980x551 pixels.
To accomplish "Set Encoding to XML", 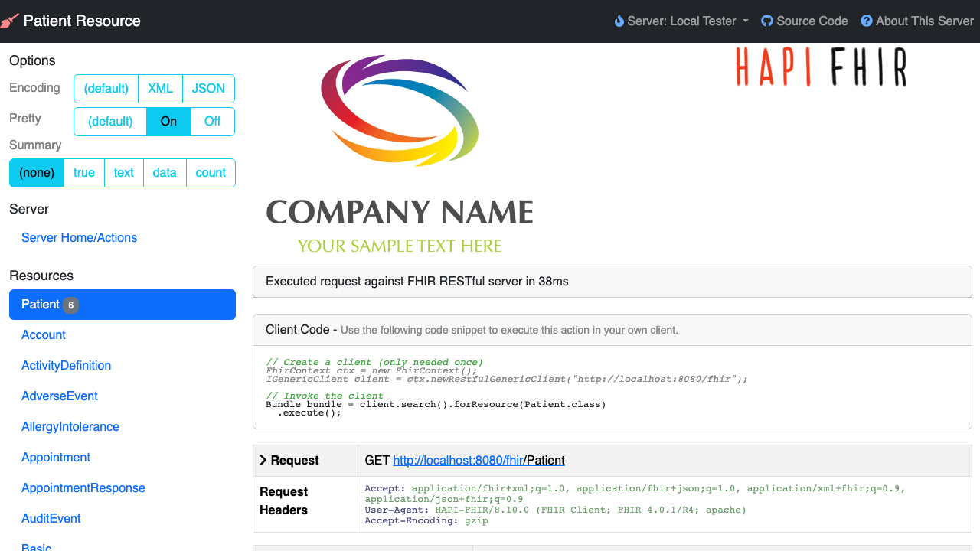I will pyautogui.click(x=160, y=89).
